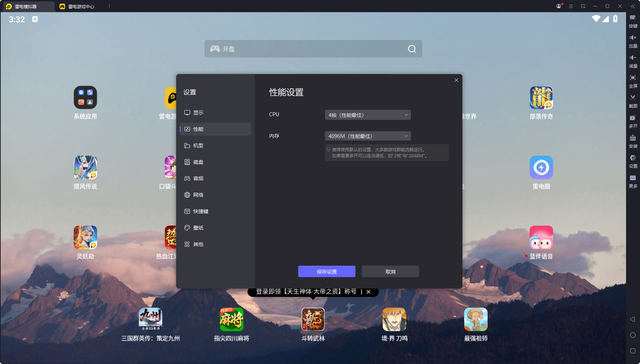Open the 部落传奇 game app
640x364 pixels.
click(541, 98)
